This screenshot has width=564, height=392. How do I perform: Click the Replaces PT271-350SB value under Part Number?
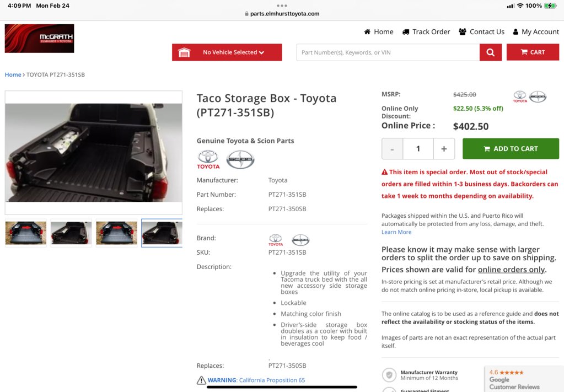287,209
